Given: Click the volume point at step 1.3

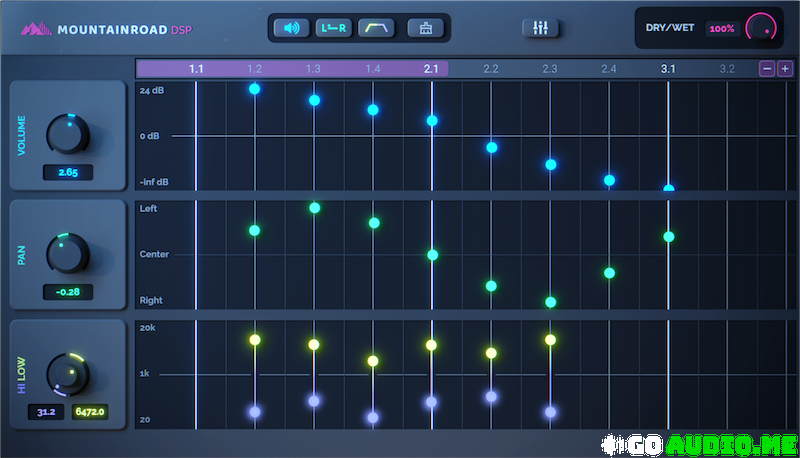Looking at the screenshot, I should click(314, 100).
